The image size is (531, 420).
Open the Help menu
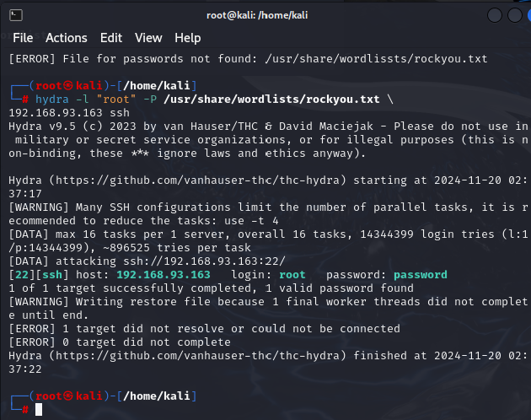pos(188,38)
